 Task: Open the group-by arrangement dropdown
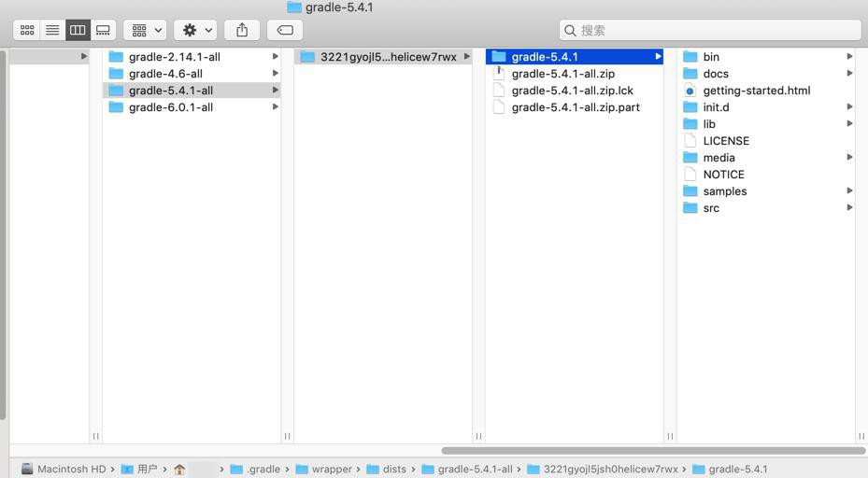145,30
